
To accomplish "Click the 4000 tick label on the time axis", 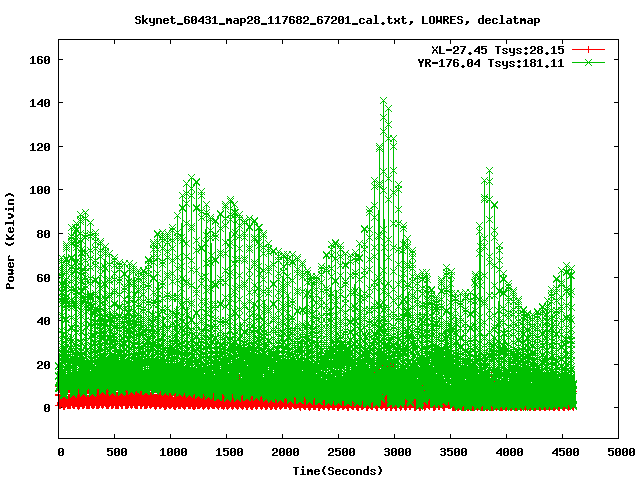I will tap(507, 452).
